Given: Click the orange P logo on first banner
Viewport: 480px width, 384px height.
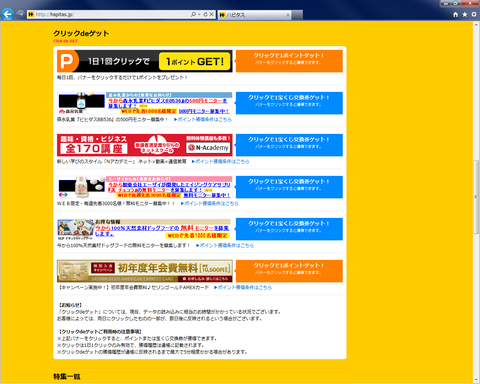Looking at the screenshot, I should click(68, 61).
